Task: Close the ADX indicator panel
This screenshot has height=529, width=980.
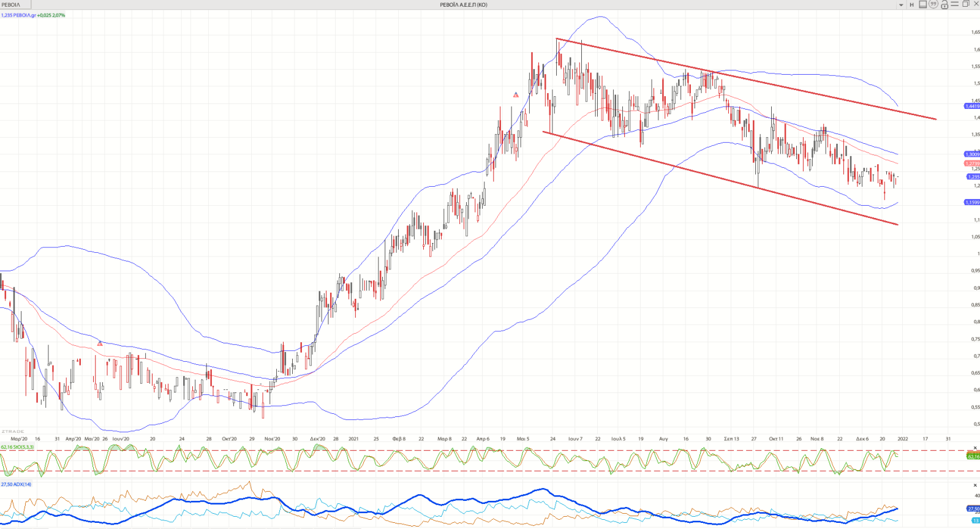Action: pyautogui.click(x=976, y=486)
